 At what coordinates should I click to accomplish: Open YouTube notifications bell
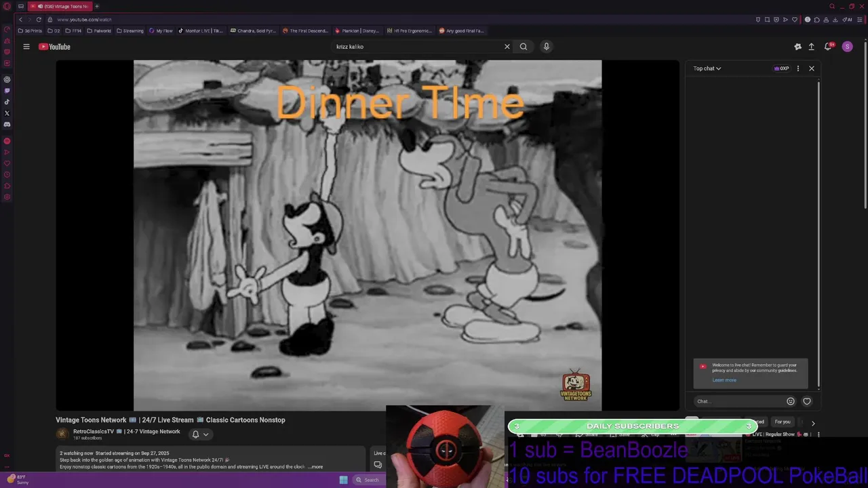[828, 47]
